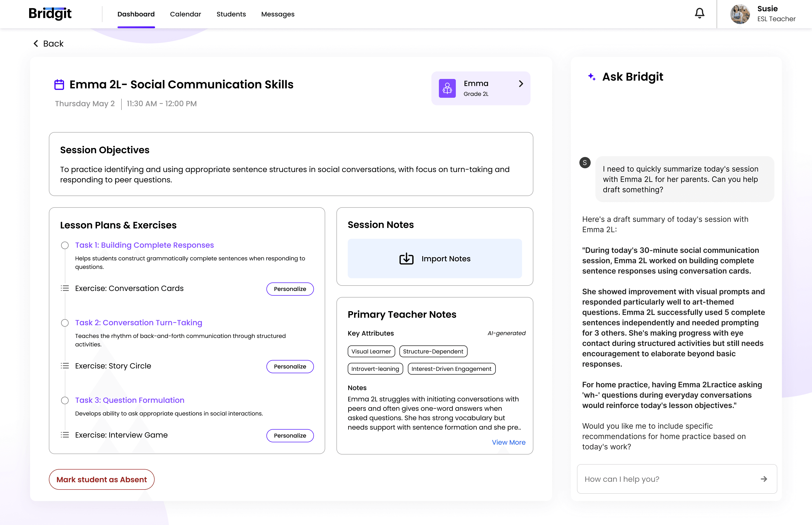Screen dimensions: 812x525
Task: Mark student as Absent
Action: [101, 479]
